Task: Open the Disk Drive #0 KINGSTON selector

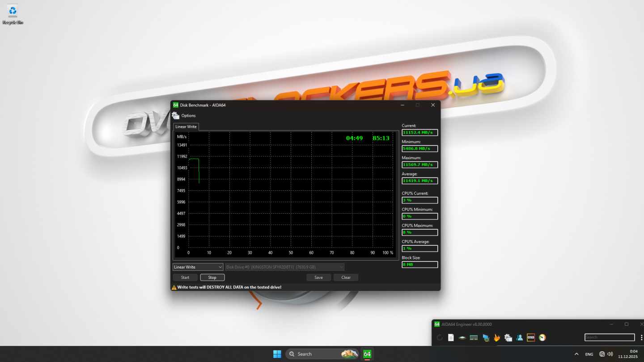Action: (284, 267)
